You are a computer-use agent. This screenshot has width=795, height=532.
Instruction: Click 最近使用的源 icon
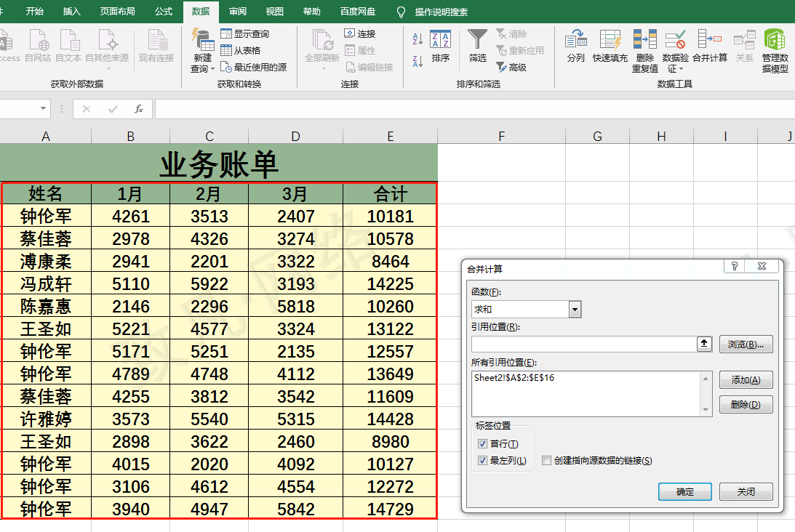coord(226,67)
